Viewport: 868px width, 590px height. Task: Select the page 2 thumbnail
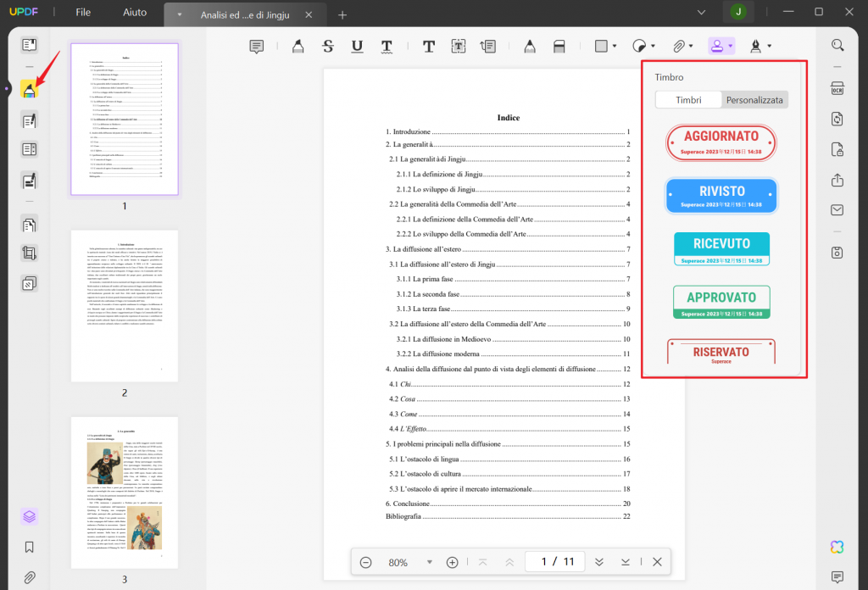click(x=124, y=305)
